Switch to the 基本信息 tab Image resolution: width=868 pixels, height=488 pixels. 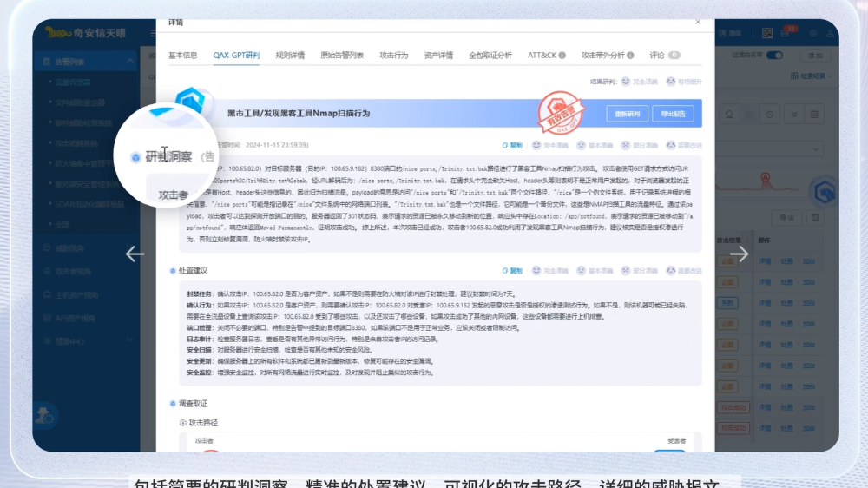click(182, 56)
